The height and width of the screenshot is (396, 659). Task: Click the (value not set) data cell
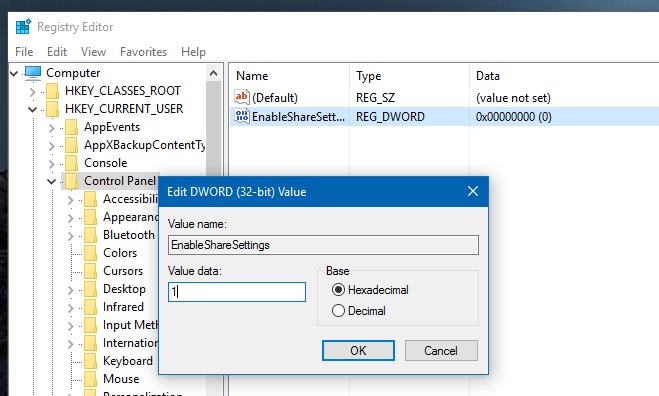coord(513,98)
